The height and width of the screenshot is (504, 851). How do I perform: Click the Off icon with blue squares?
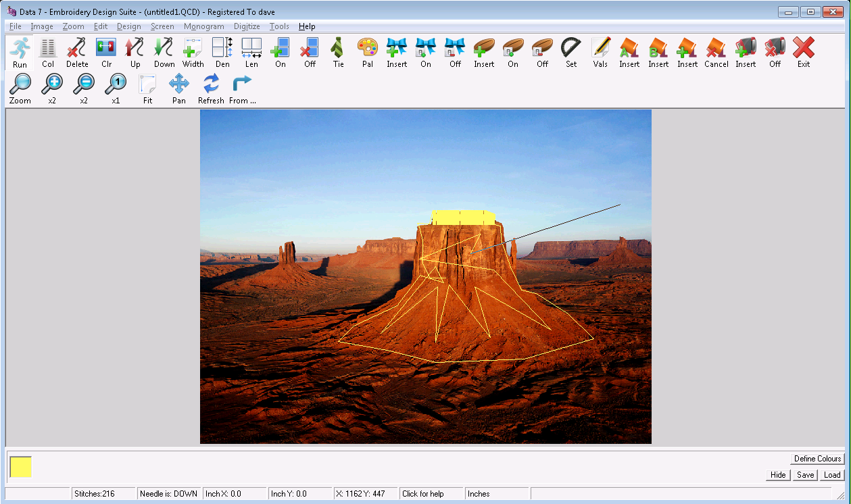(310, 48)
